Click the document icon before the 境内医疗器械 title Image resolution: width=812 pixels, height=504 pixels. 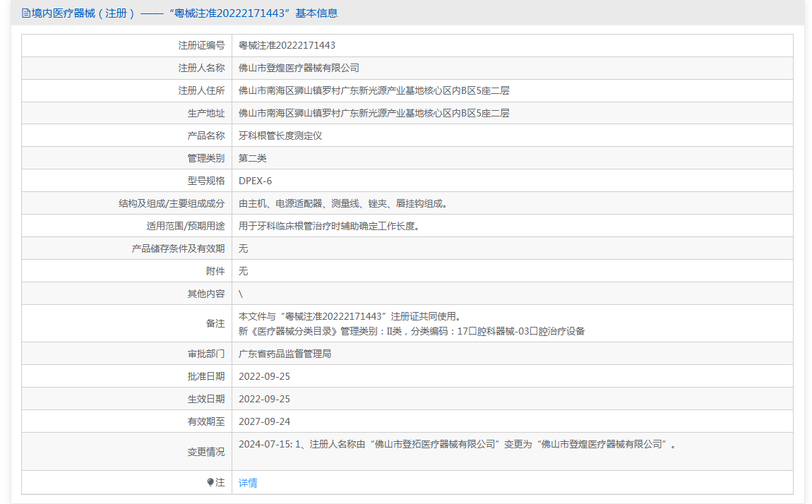point(26,13)
